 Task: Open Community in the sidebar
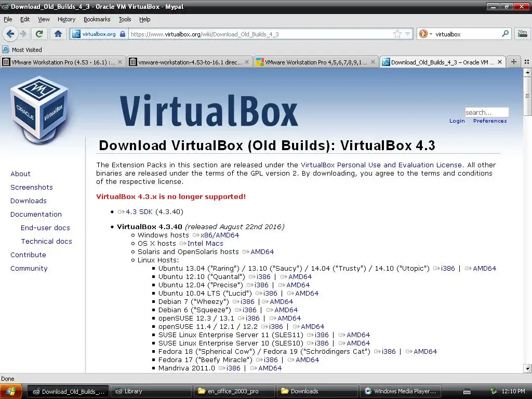tap(29, 269)
